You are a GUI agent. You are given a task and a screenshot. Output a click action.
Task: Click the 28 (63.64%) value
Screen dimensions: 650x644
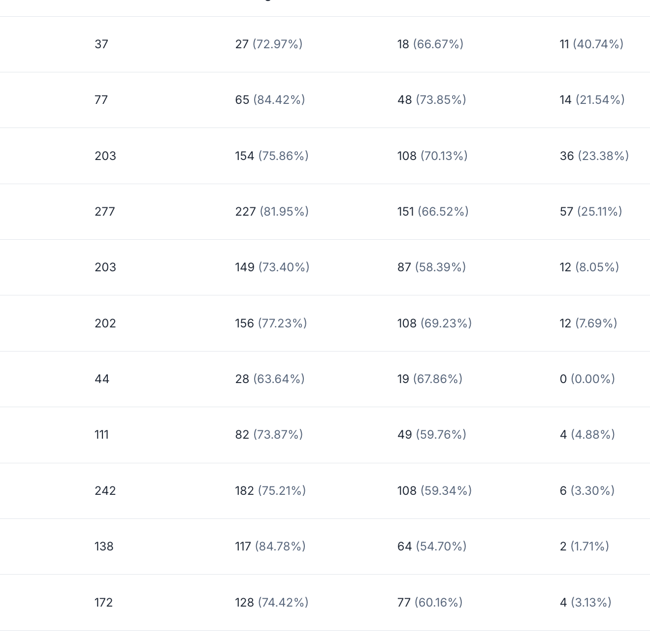click(270, 379)
